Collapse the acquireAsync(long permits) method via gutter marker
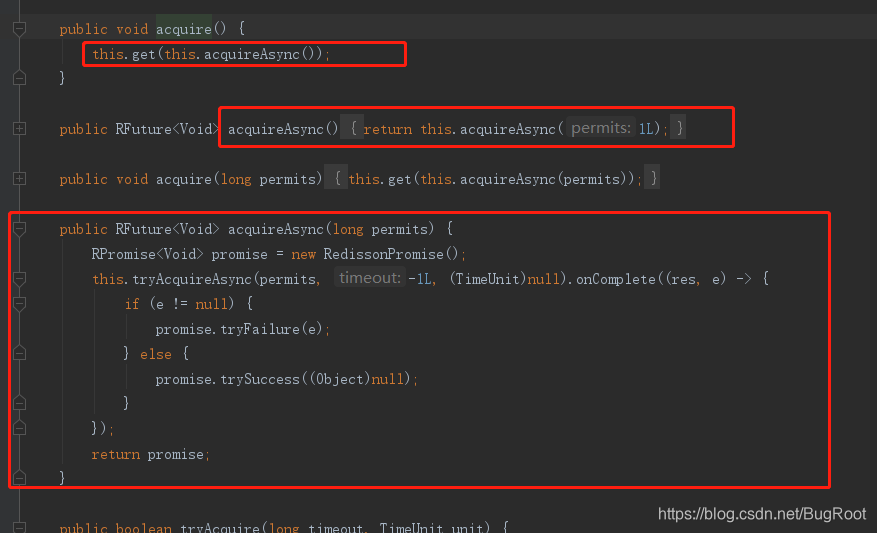877x533 pixels. (x=19, y=229)
